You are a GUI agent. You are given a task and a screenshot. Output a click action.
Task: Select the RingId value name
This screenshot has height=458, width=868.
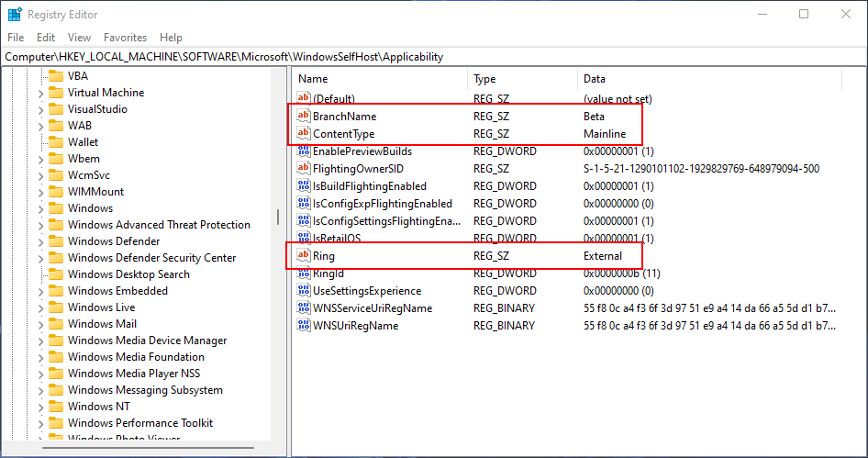point(328,274)
